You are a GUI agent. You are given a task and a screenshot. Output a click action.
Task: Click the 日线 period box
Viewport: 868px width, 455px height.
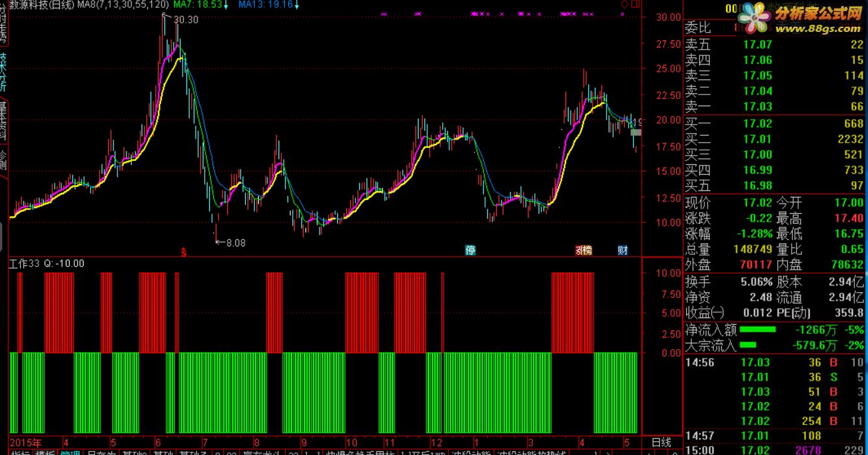[661, 443]
